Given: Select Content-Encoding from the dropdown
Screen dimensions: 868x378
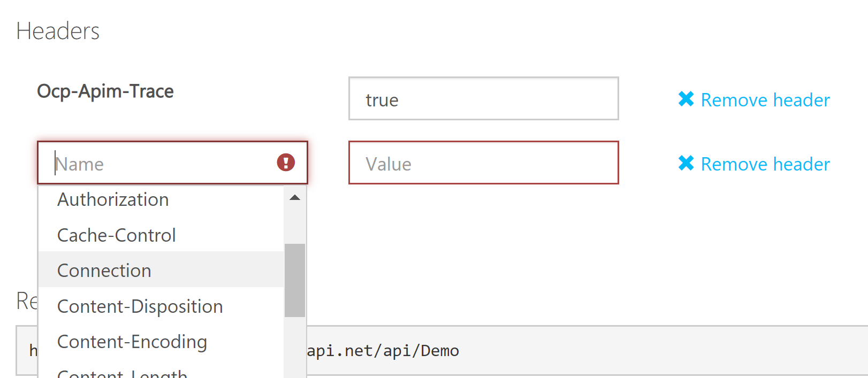Looking at the screenshot, I should coord(132,341).
